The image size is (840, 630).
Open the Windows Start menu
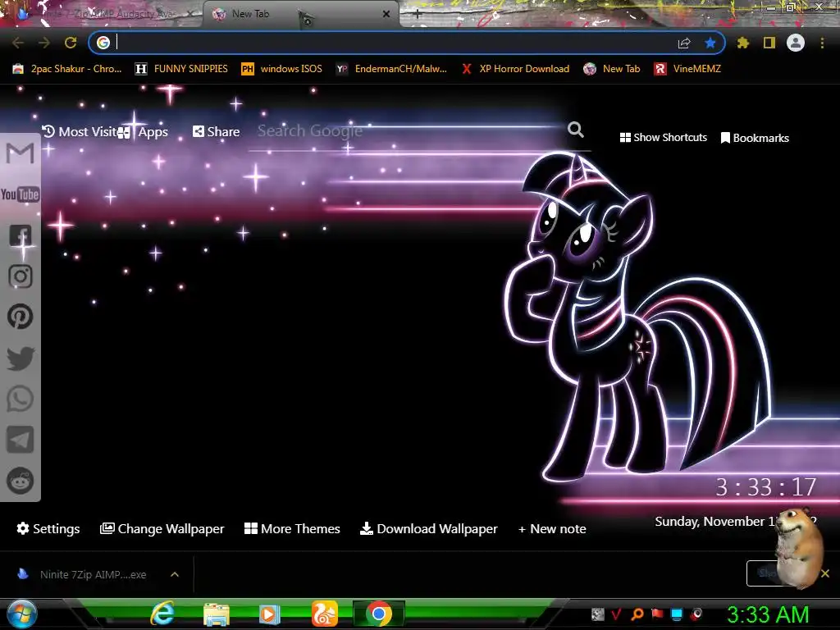(21, 614)
